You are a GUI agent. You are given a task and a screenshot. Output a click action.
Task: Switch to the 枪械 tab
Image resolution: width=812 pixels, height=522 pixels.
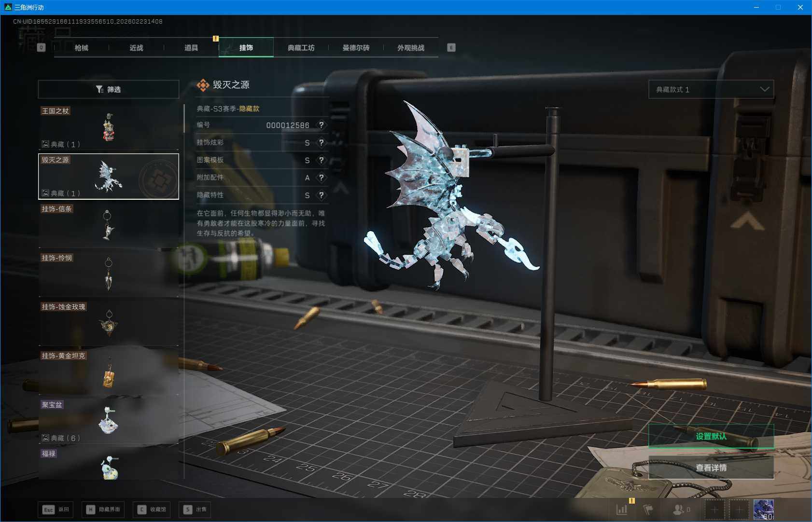pos(82,48)
